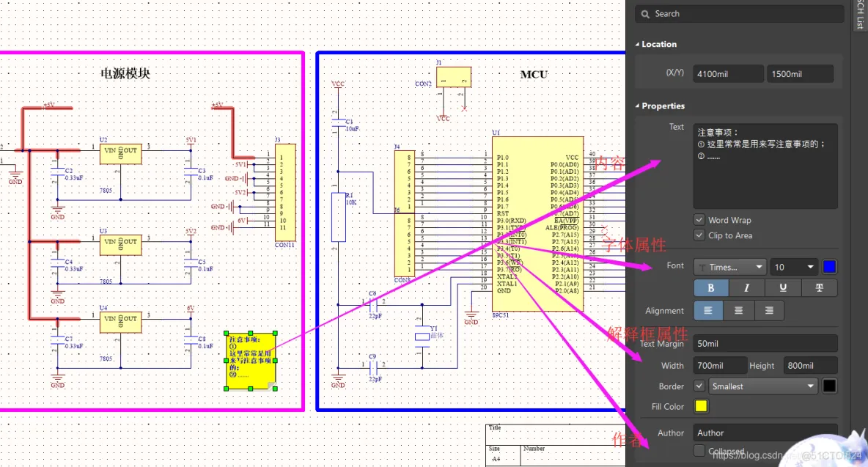The image size is (868, 467).
Task: Align note text to the right
Action: click(769, 311)
